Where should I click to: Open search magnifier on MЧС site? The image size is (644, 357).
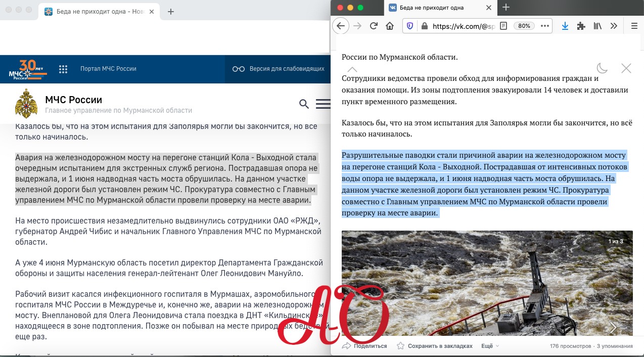pos(304,104)
